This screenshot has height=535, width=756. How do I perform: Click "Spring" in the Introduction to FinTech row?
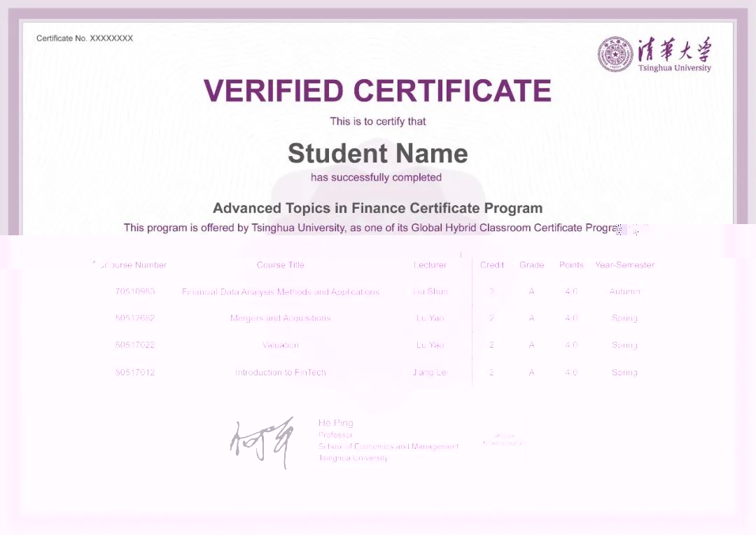[x=625, y=373]
